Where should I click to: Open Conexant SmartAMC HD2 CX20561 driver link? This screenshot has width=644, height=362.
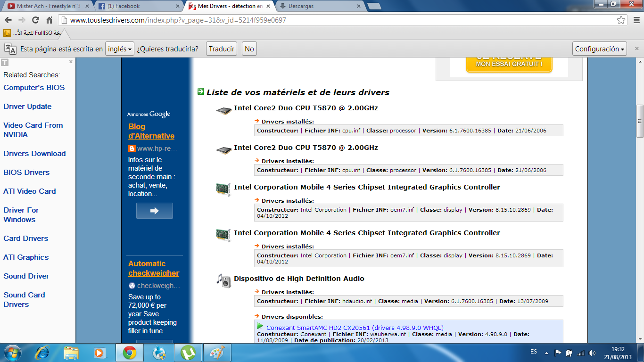pos(355,328)
